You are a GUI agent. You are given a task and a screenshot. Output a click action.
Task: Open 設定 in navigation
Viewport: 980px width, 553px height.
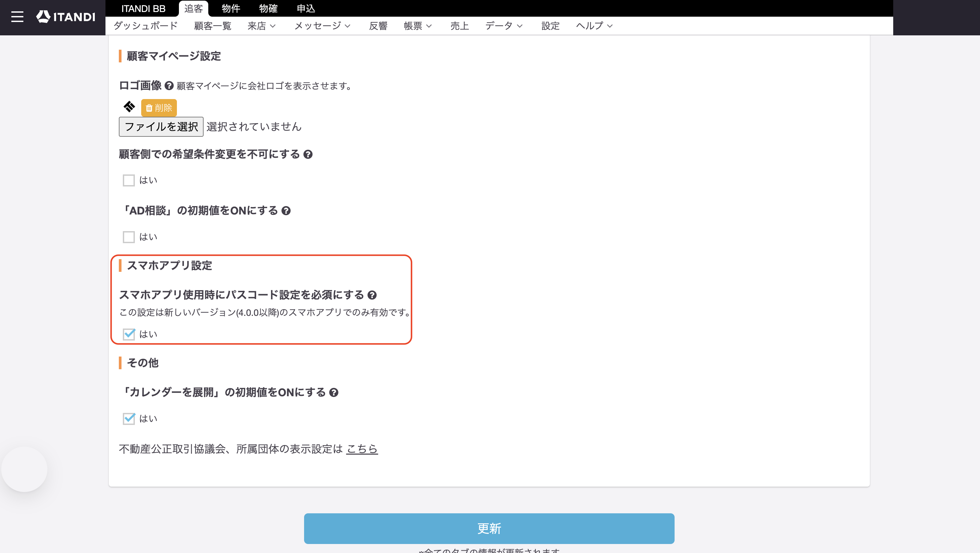click(x=550, y=26)
